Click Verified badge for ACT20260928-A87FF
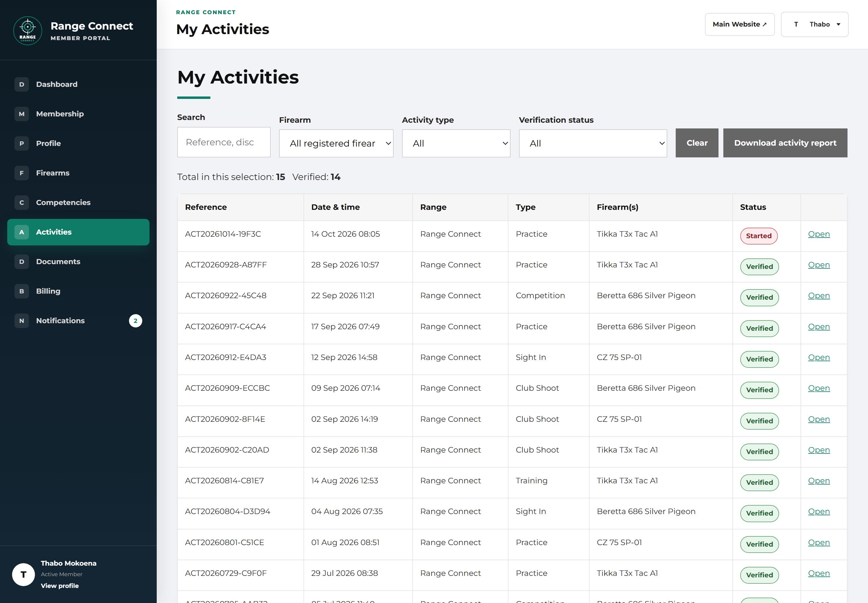 (759, 267)
